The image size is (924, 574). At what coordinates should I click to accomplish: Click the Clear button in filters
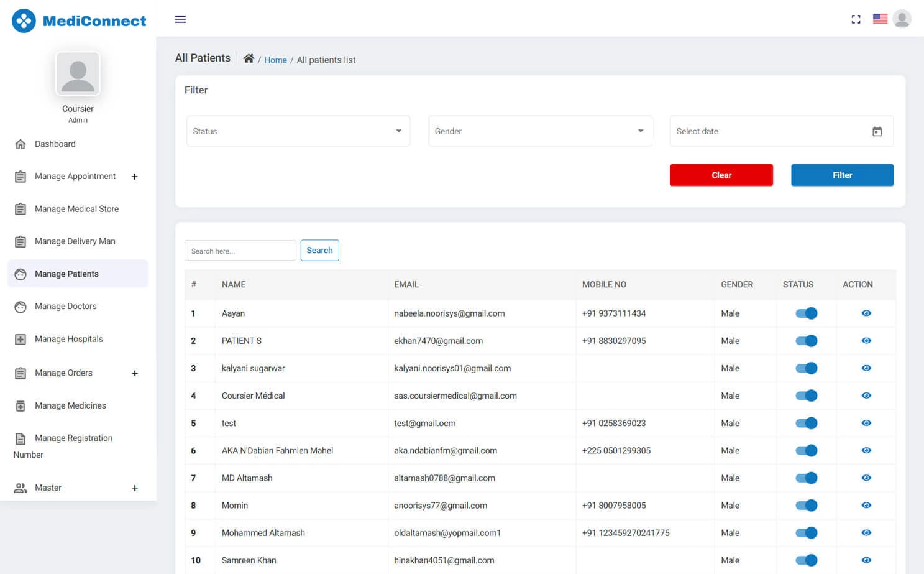click(721, 175)
